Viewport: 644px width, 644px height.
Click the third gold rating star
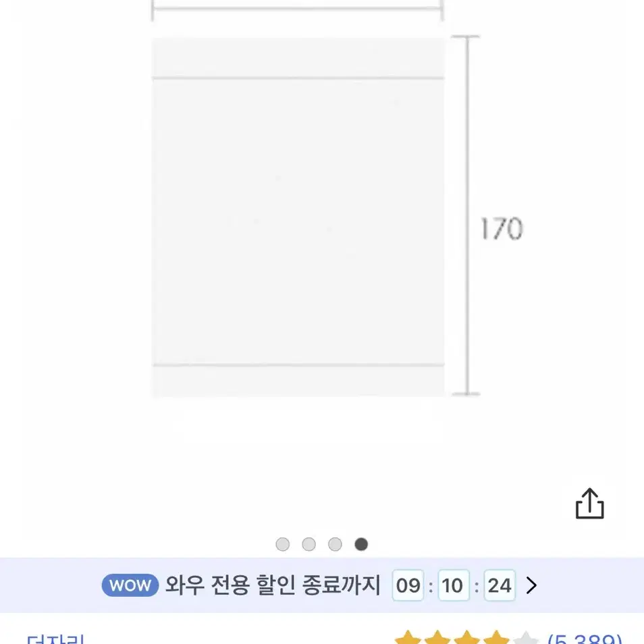(467, 637)
